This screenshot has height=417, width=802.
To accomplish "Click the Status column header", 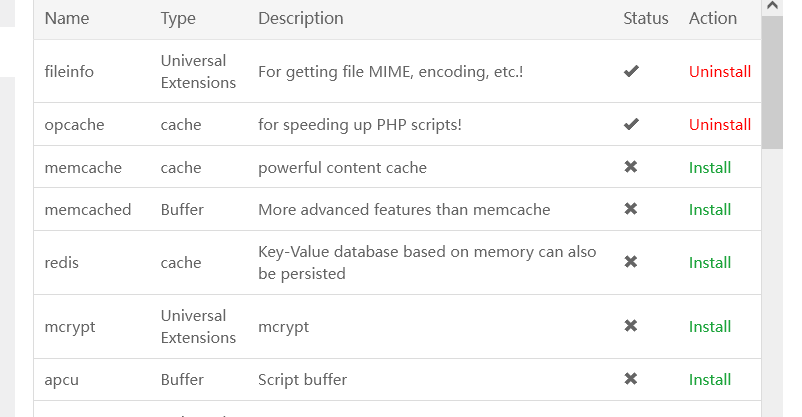I will [x=645, y=19].
